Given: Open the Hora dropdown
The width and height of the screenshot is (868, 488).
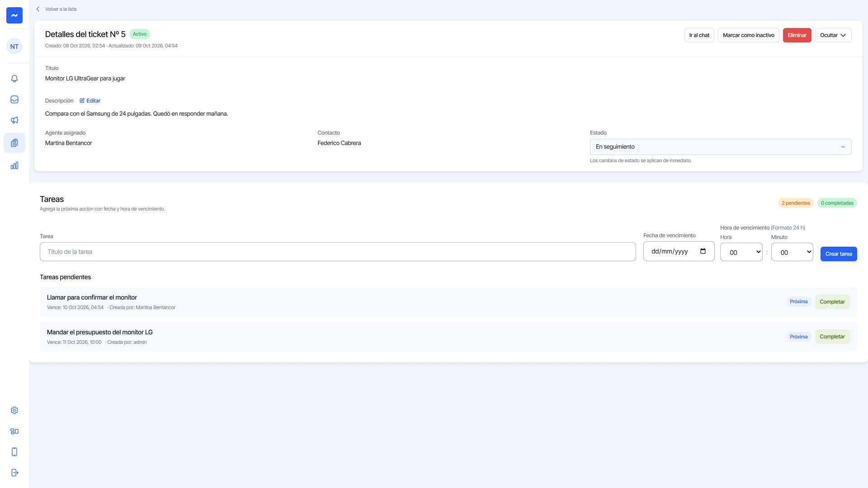Looking at the screenshot, I should coord(741,252).
